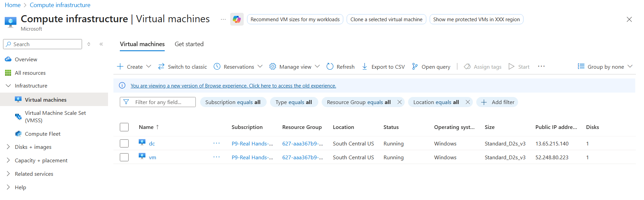Remove the Location filter
Viewport: 644px width, 200px height.
pos(467,102)
